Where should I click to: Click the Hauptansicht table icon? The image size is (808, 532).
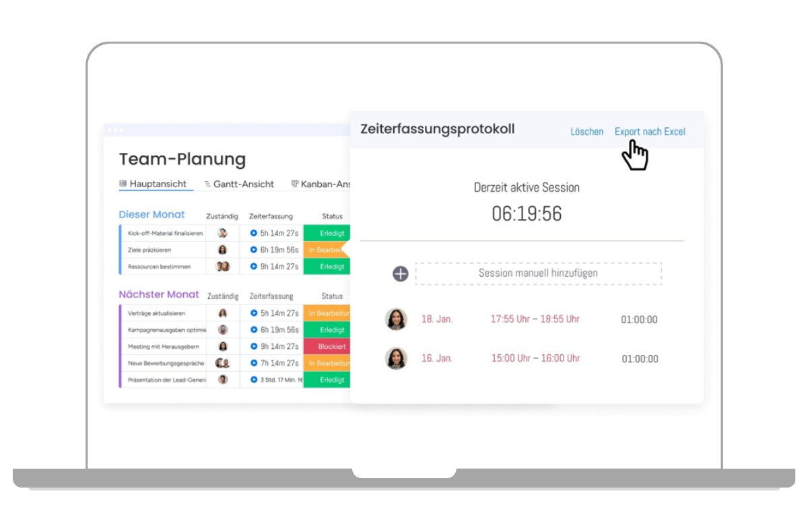click(123, 183)
